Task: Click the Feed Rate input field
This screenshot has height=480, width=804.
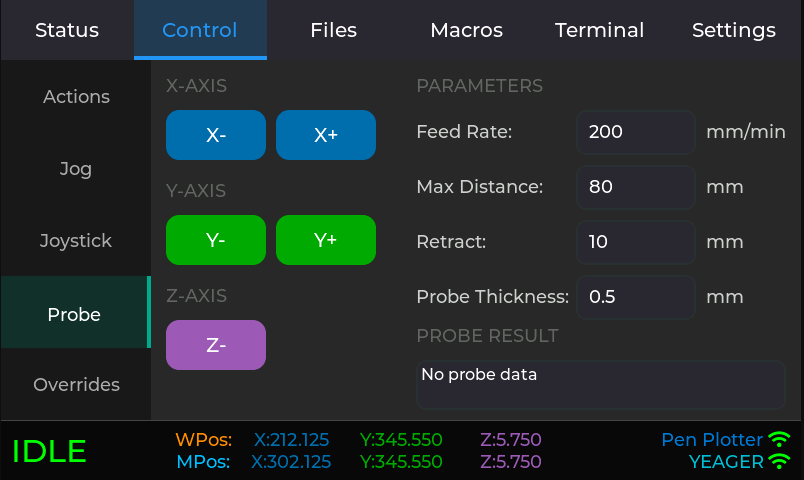Action: click(x=635, y=132)
